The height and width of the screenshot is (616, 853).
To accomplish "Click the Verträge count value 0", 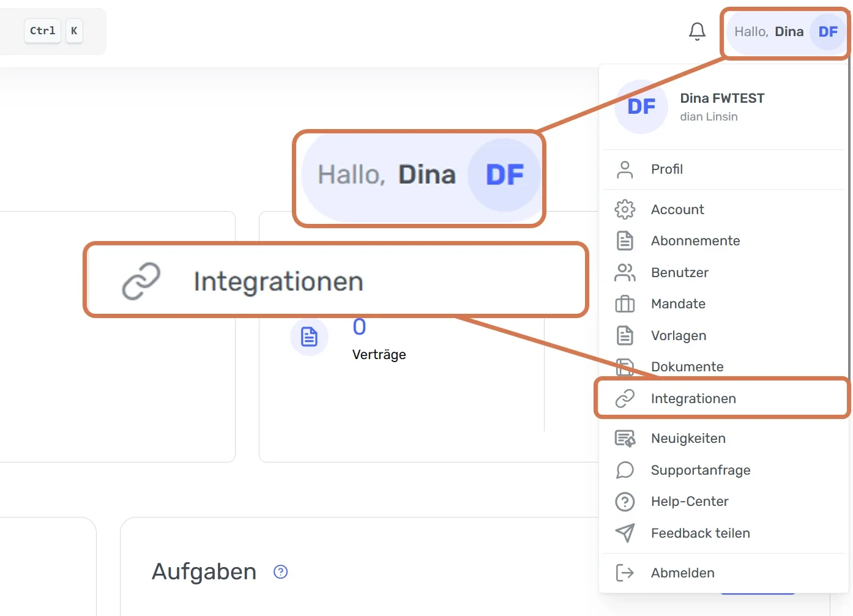I will pos(359,327).
